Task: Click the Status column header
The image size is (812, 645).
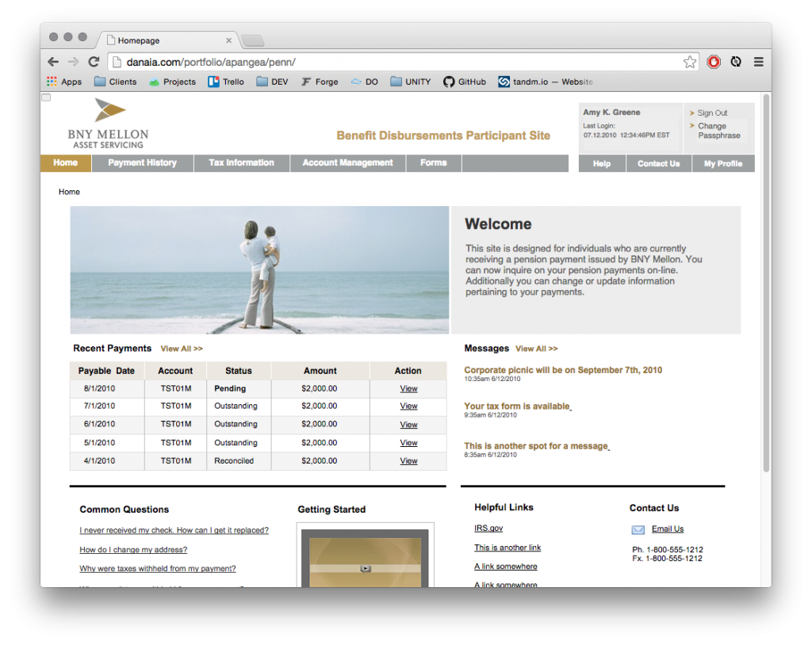Action: pos(238,371)
